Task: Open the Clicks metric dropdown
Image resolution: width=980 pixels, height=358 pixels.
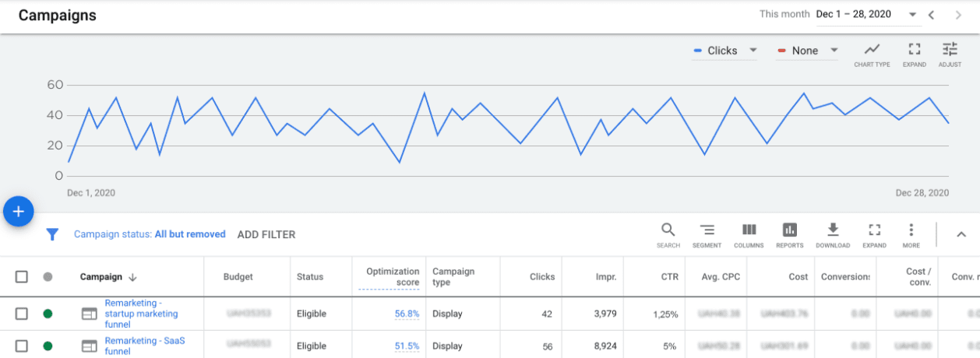Action: [724, 51]
